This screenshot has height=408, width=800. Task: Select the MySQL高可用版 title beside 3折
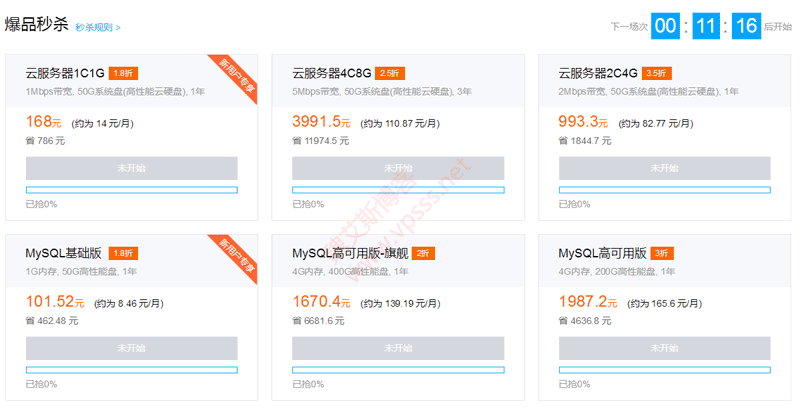click(603, 253)
